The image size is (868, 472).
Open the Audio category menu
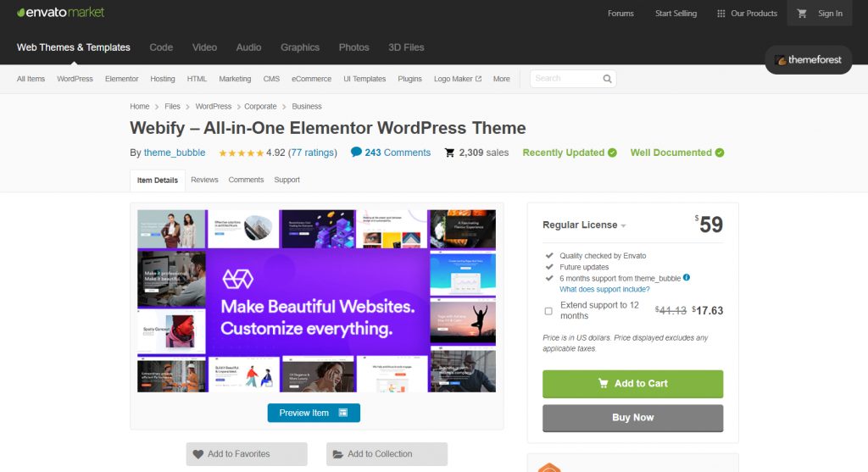248,47
